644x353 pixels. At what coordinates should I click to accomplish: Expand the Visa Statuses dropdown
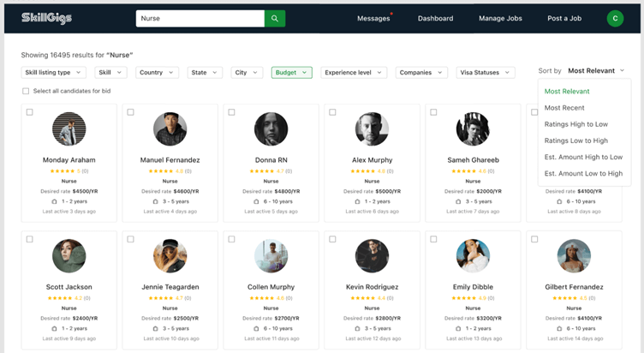[485, 73]
